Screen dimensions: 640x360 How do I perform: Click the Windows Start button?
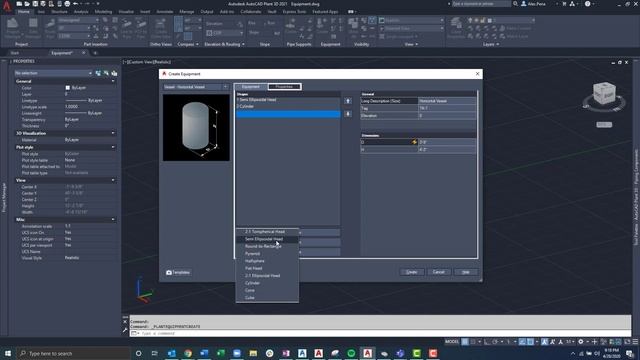(x=8, y=353)
